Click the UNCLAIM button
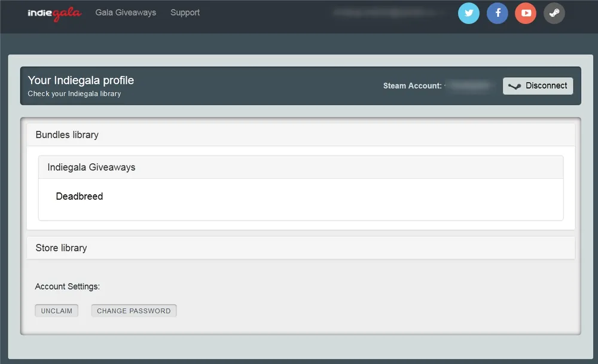Viewport: 598px width, 364px height. click(x=56, y=311)
